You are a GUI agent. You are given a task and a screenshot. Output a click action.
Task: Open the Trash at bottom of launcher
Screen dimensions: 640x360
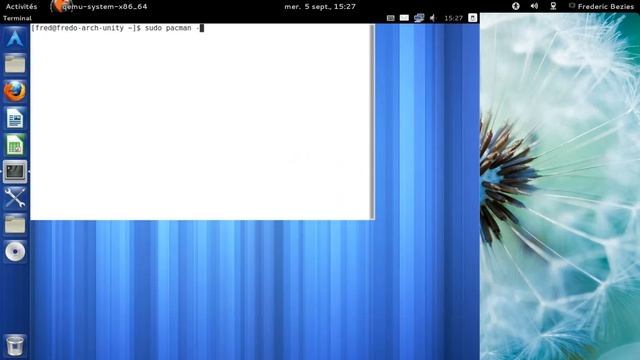click(15, 345)
